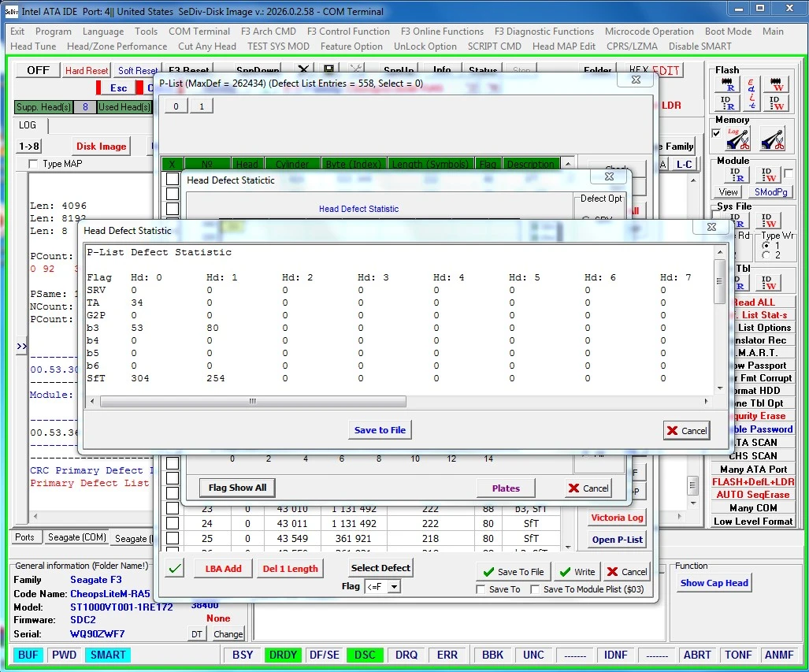Screen dimensions: 809x672
Task: Click the log panel vertical scrollbar thumb
Action: [x=693, y=485]
